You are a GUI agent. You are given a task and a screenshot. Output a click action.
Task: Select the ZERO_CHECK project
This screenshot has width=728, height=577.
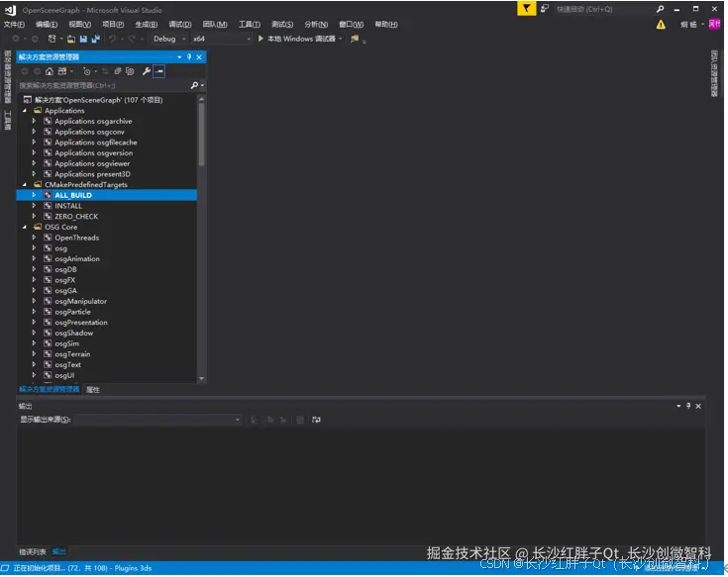pos(76,217)
